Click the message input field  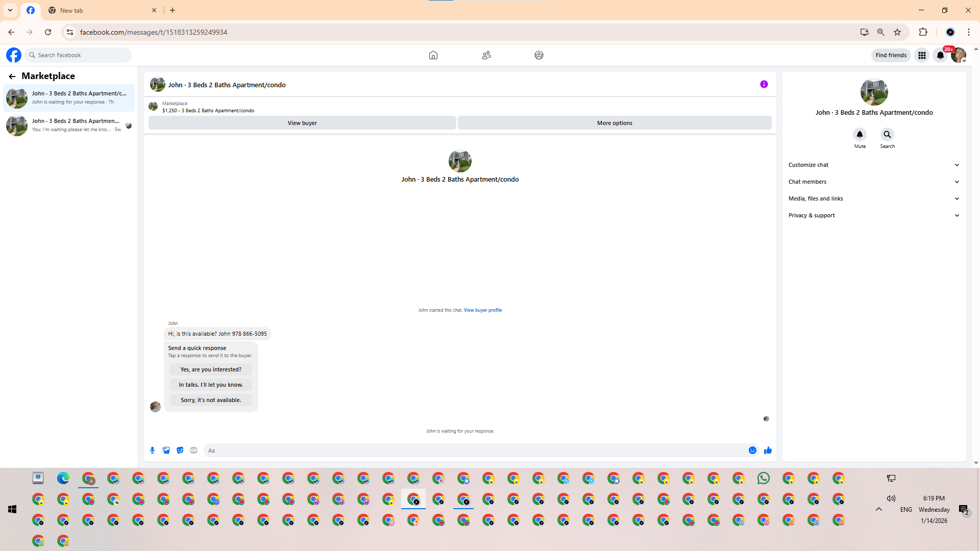tap(475, 450)
